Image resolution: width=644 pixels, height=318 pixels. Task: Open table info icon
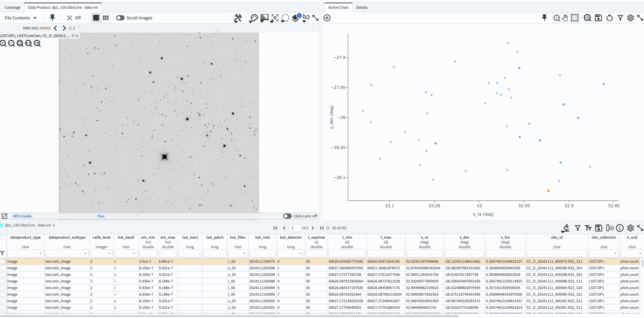(619, 228)
